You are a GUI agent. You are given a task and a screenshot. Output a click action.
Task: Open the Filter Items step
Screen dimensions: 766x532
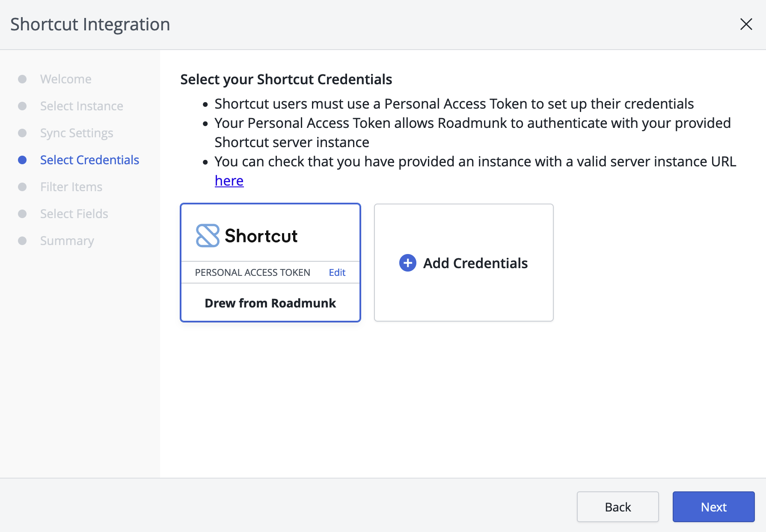71,187
